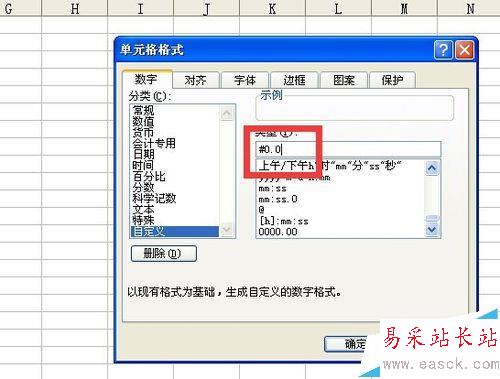Open the 字体 tab
This screenshot has width=500, height=379.
pyautogui.click(x=245, y=80)
